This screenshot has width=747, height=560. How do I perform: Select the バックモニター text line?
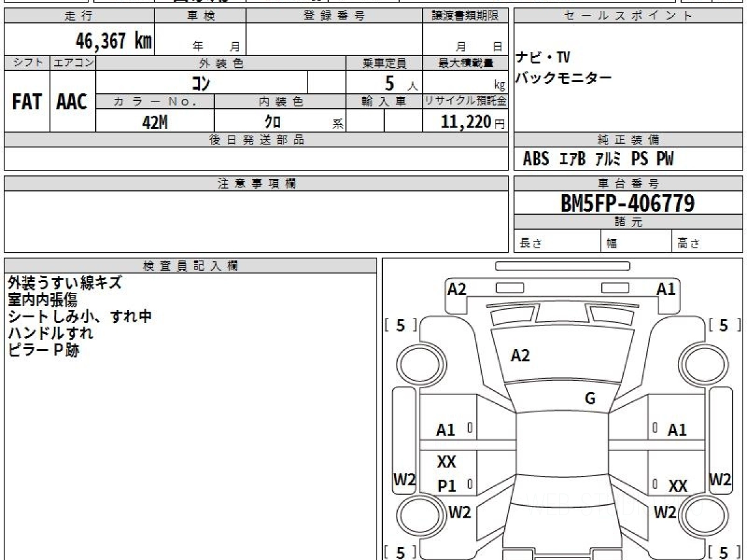pyautogui.click(x=564, y=78)
